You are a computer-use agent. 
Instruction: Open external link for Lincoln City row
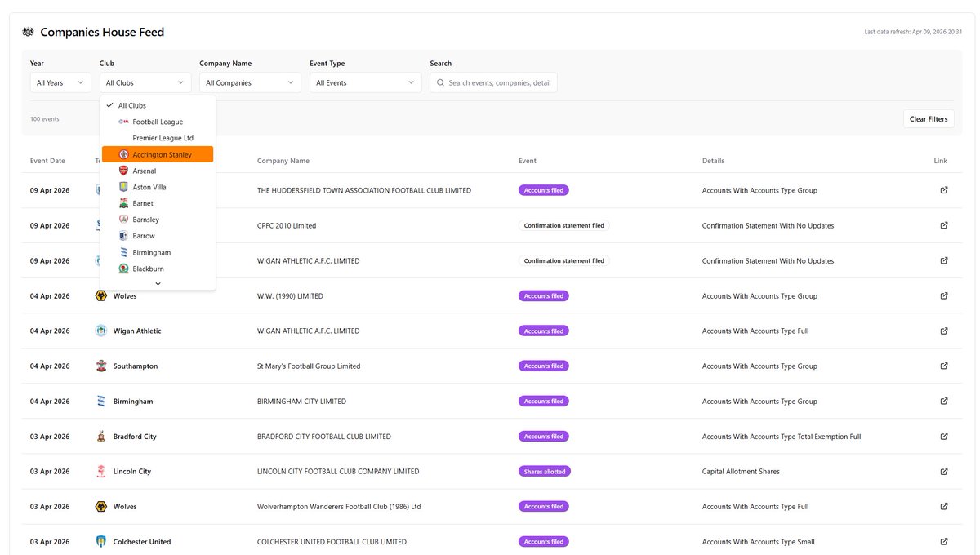pos(944,471)
